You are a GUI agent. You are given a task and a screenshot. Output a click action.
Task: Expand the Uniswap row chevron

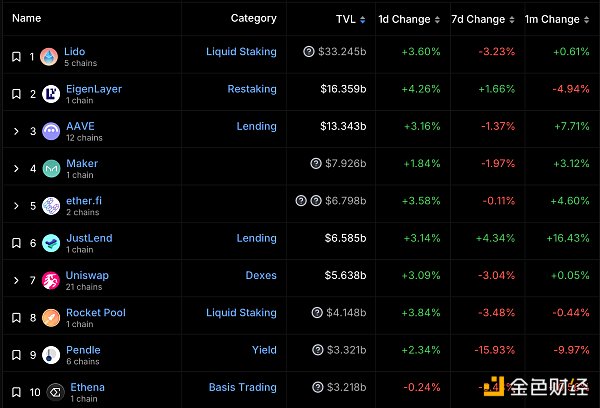(16, 280)
